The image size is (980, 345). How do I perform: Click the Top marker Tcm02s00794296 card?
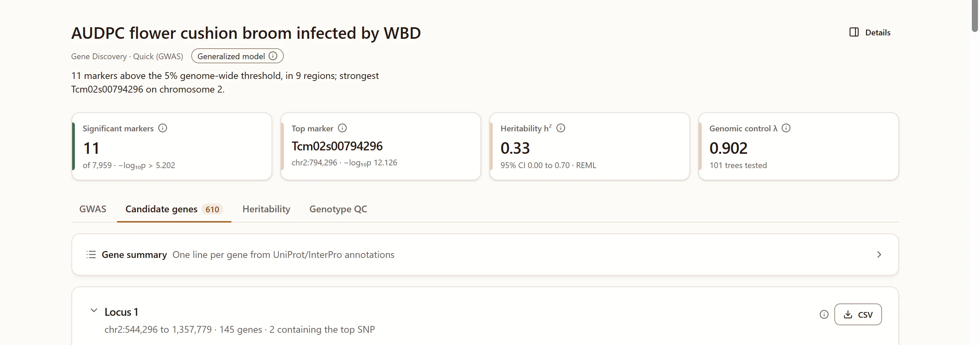380,146
